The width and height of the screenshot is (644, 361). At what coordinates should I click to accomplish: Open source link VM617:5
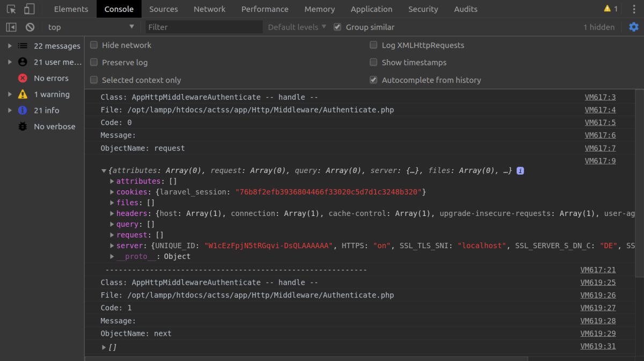click(x=600, y=122)
